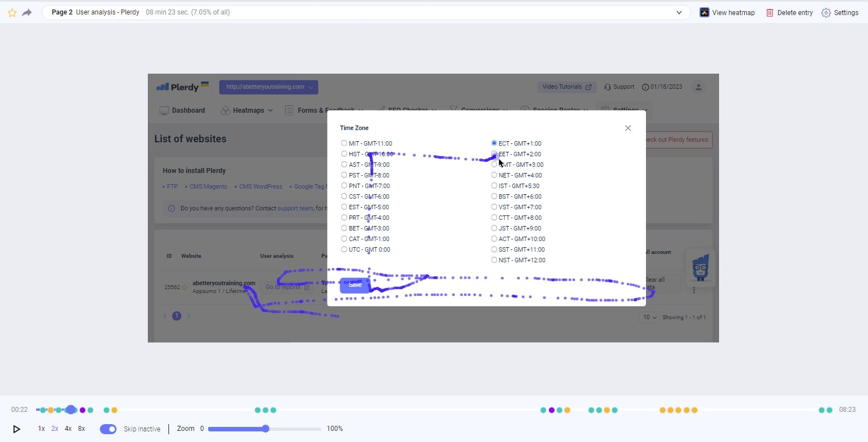Go to previous page arrow

[165, 316]
